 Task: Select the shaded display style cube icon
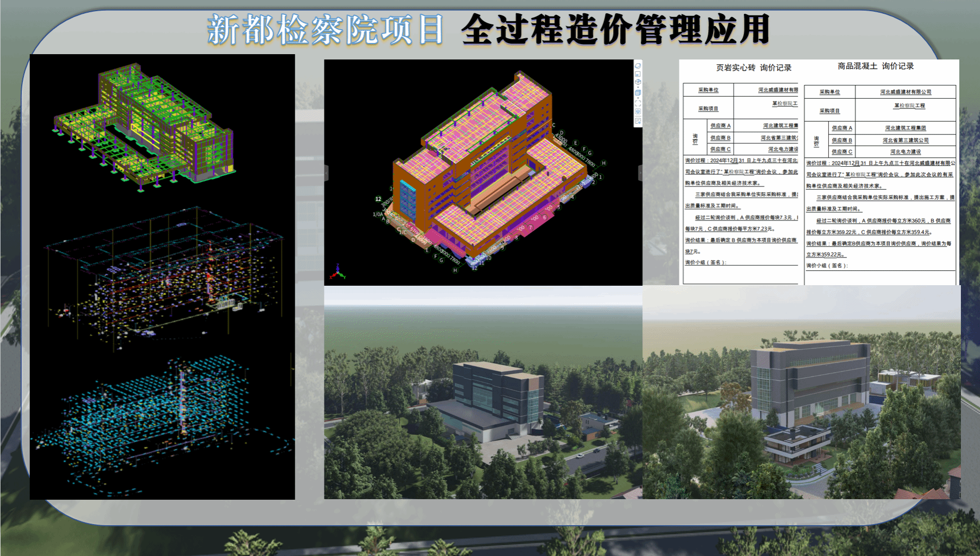pos(638,92)
